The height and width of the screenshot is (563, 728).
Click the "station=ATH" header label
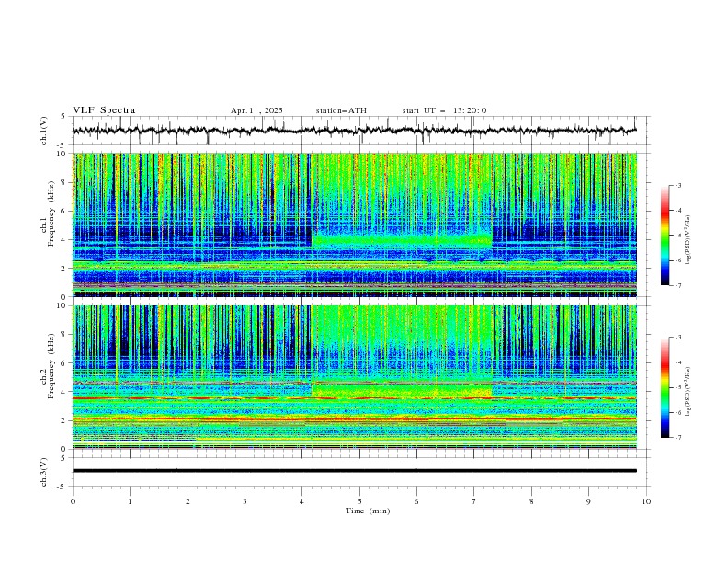pyautogui.click(x=341, y=110)
